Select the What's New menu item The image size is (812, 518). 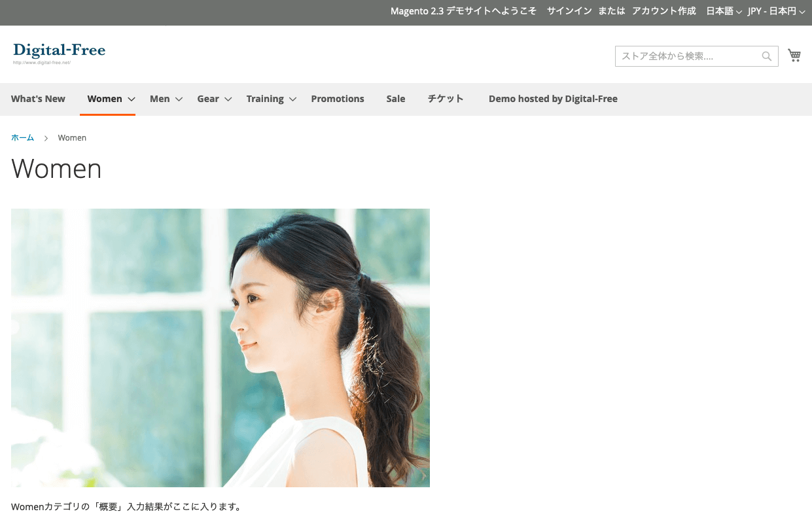37,99
